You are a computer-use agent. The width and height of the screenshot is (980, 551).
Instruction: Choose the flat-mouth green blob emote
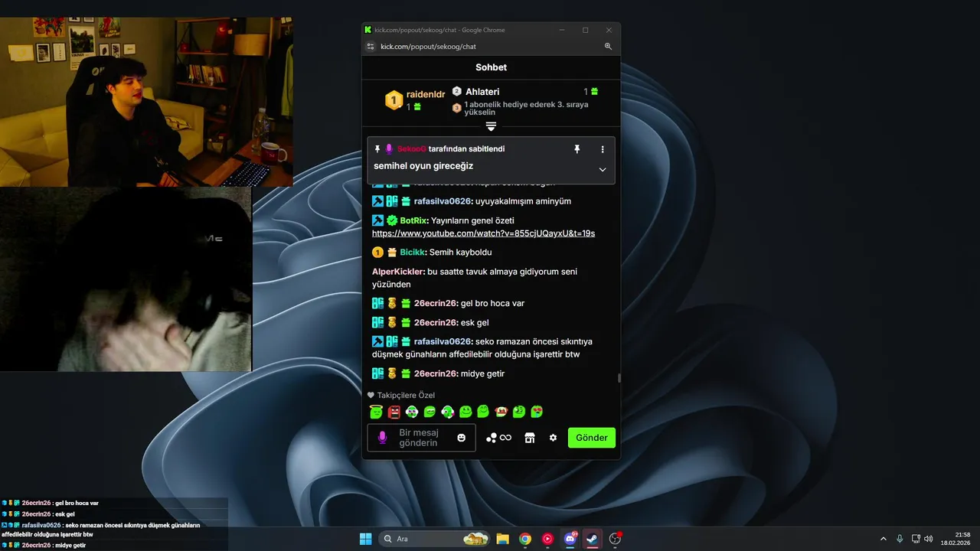click(x=430, y=412)
